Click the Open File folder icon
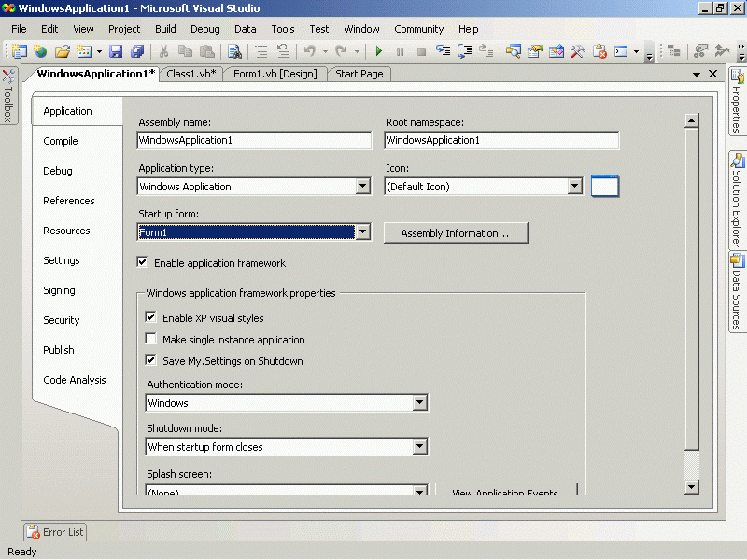The height and width of the screenshot is (560, 747). (63, 51)
